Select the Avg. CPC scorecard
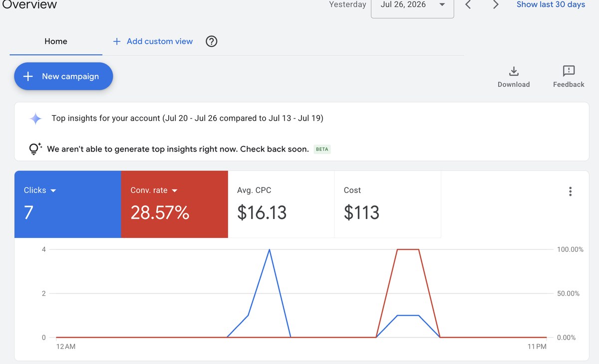The width and height of the screenshot is (599, 364). coord(281,204)
